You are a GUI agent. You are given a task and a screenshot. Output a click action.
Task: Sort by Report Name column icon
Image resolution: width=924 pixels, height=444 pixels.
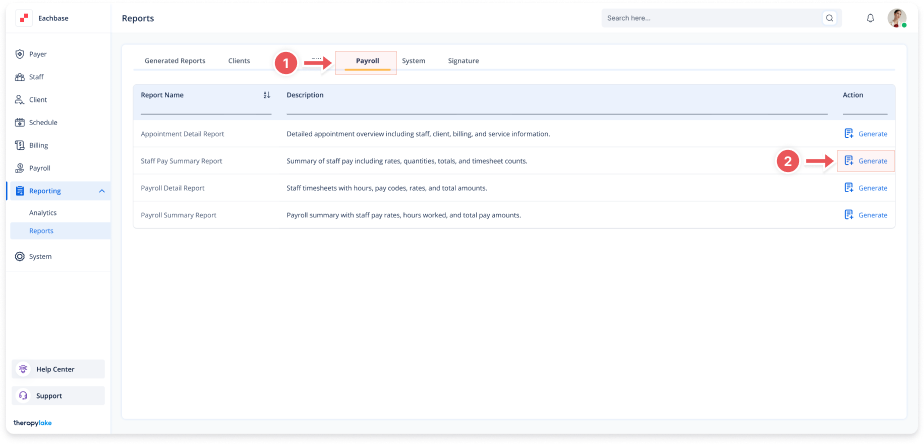coord(266,95)
